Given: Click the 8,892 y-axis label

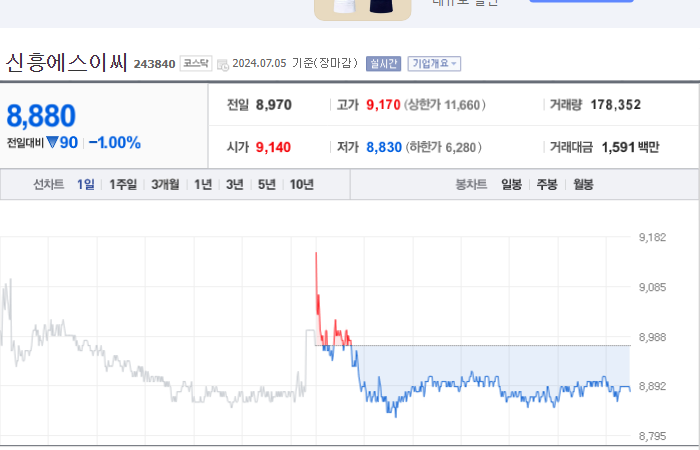Looking at the screenshot, I should coord(652,386).
